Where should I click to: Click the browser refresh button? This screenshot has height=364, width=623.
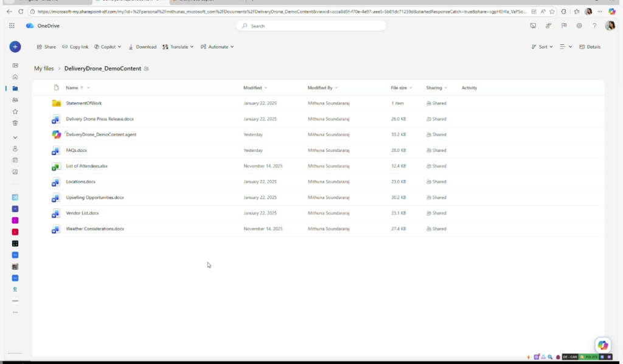pos(21,12)
